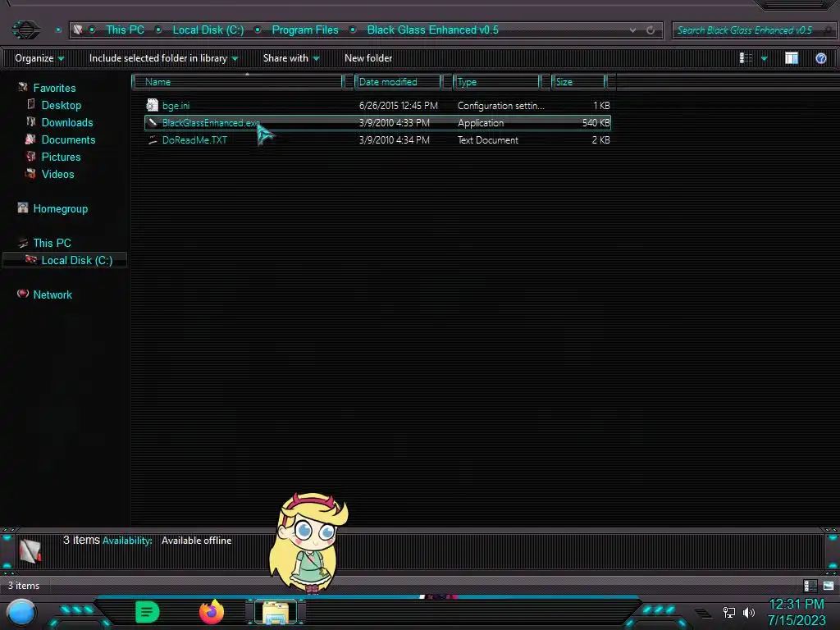
Task: Click the folder icon in address bar
Action: [x=78, y=30]
